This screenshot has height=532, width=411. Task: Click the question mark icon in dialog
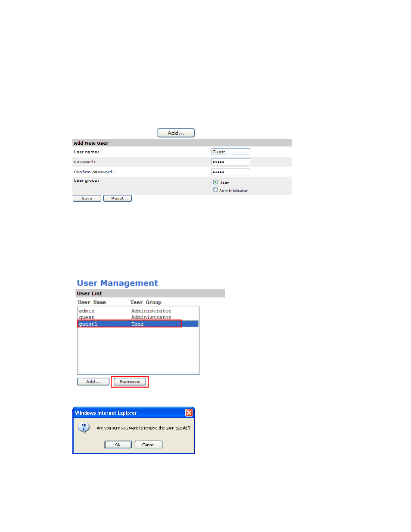pyautogui.click(x=84, y=428)
